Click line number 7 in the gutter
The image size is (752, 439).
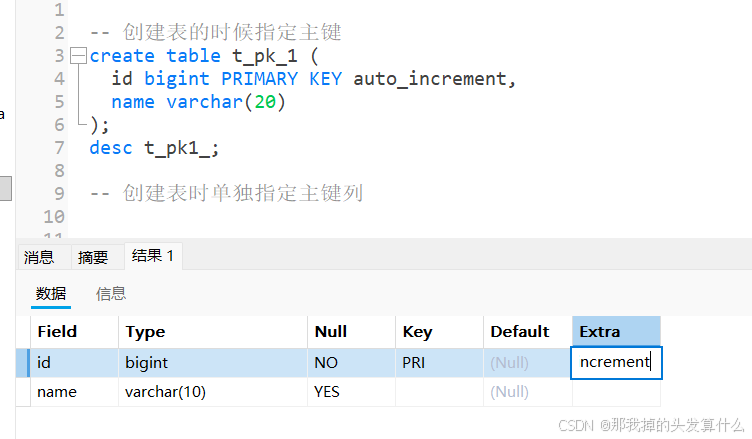[x=60, y=148]
